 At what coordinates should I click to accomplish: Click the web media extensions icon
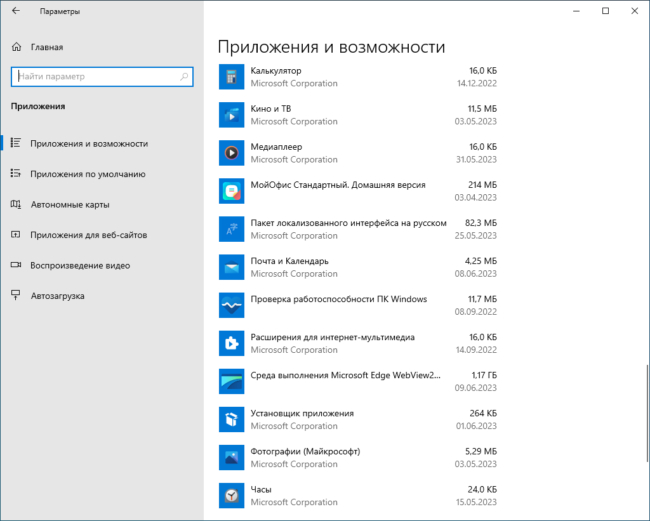click(x=231, y=344)
